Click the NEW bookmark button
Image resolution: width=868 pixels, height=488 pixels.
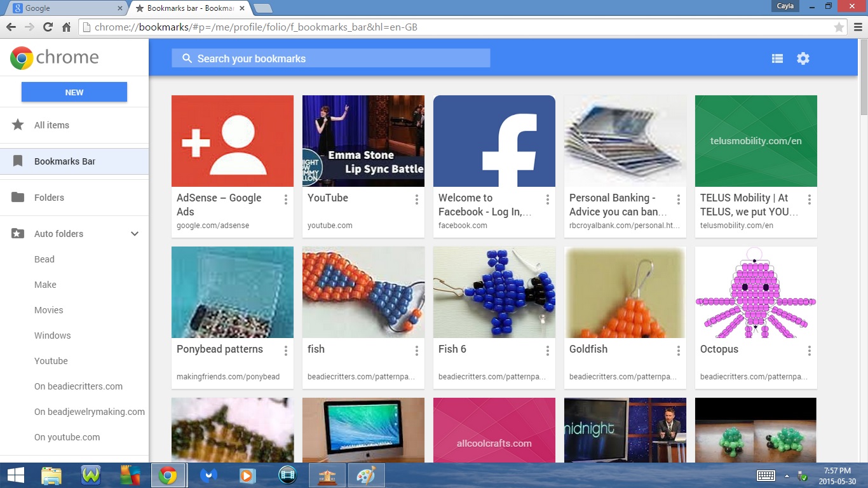(74, 92)
